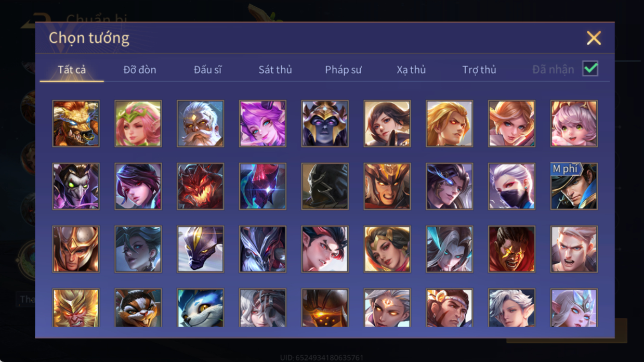Show heroes in the Pháp sư tab

(x=343, y=70)
